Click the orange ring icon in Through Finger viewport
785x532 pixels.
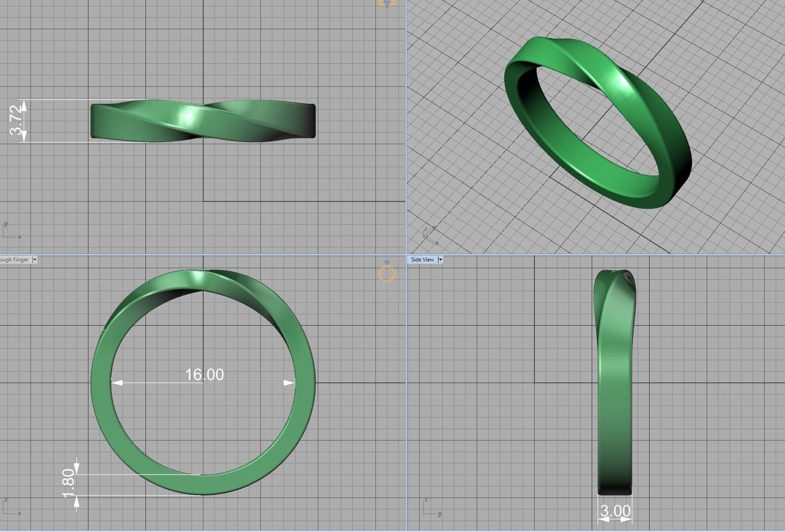click(x=387, y=274)
